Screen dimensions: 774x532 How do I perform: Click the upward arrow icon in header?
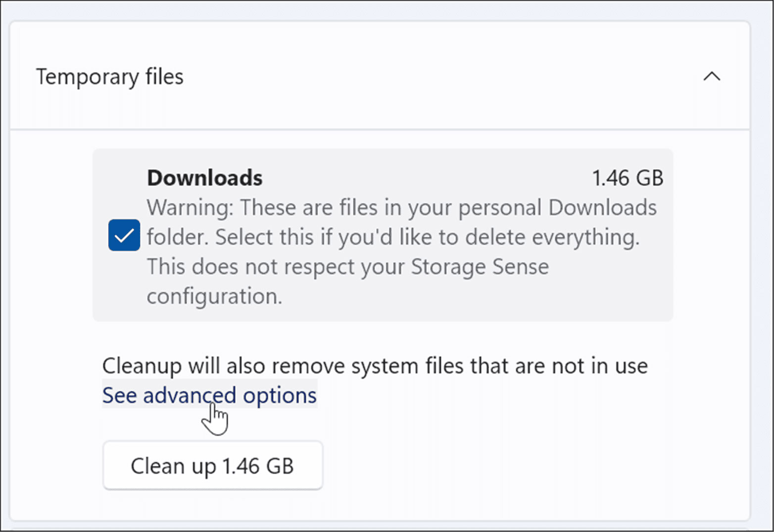tap(712, 77)
